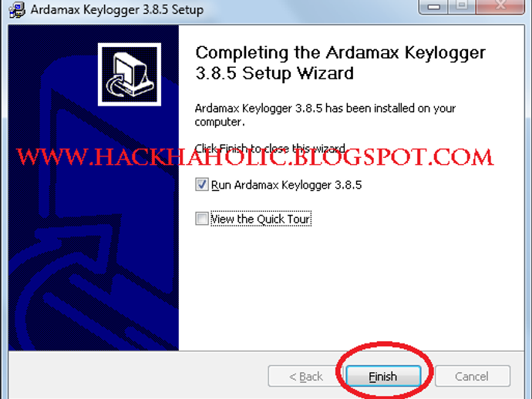532x399 pixels.
Task: Click empty gray footer left of Back button
Action: (x=136, y=376)
